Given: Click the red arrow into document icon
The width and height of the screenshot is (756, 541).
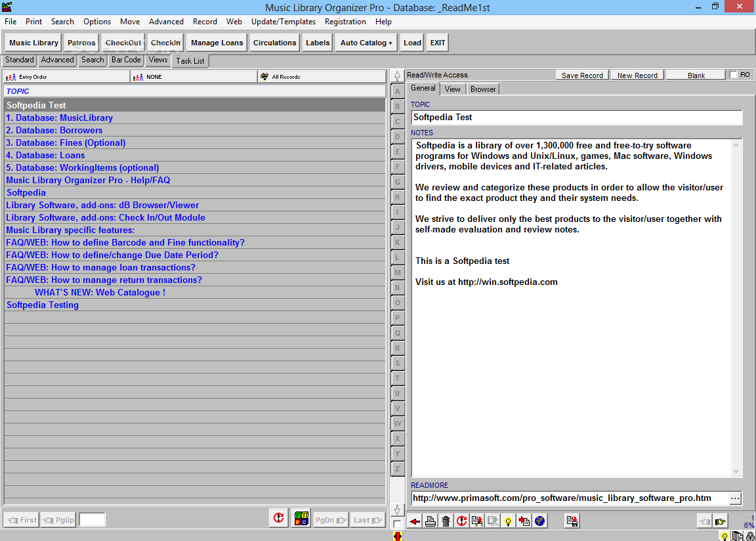Looking at the screenshot, I should 524,521.
